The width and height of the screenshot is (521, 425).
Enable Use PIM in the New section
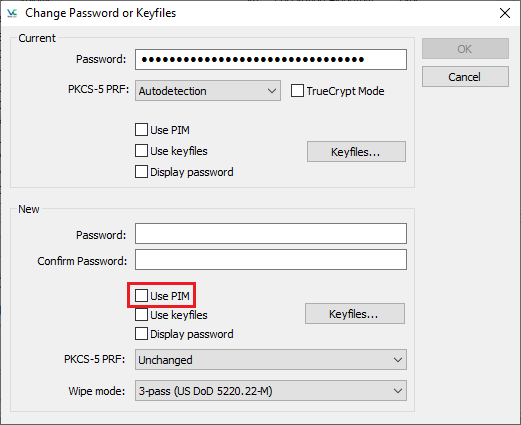[x=141, y=296]
